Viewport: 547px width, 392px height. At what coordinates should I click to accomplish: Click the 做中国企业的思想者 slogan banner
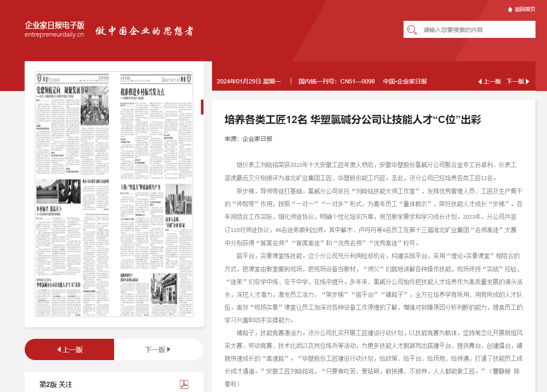click(x=144, y=31)
